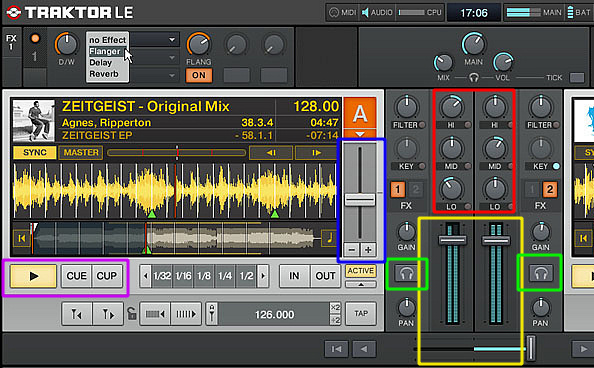Open the third effect slot dropdown arrow
Screen dimensions: 594x368
click(x=172, y=75)
